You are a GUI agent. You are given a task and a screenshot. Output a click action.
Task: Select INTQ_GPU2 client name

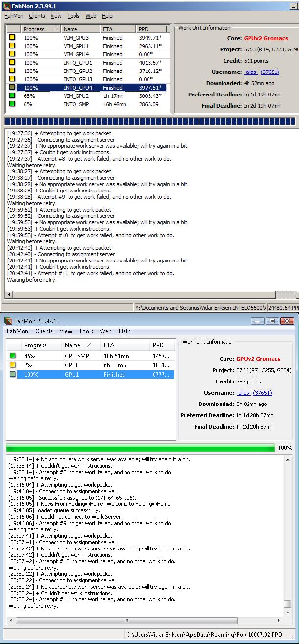[78, 71]
